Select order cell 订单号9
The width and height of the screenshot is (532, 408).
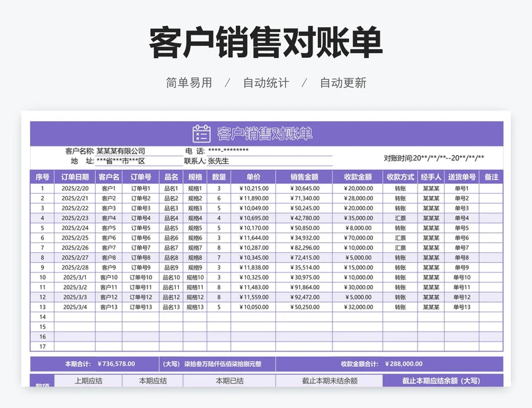point(141,268)
